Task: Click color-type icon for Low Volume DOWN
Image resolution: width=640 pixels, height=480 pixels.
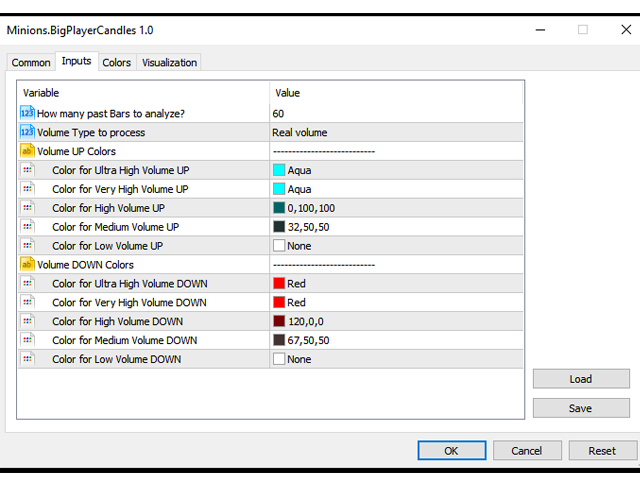Action: tap(27, 359)
